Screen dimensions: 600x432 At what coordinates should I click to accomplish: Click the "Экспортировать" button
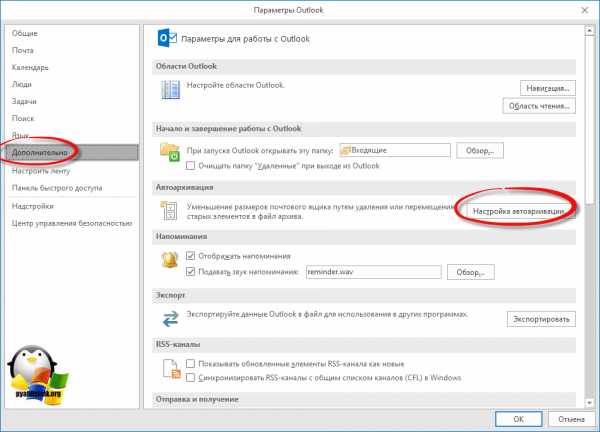(x=541, y=319)
